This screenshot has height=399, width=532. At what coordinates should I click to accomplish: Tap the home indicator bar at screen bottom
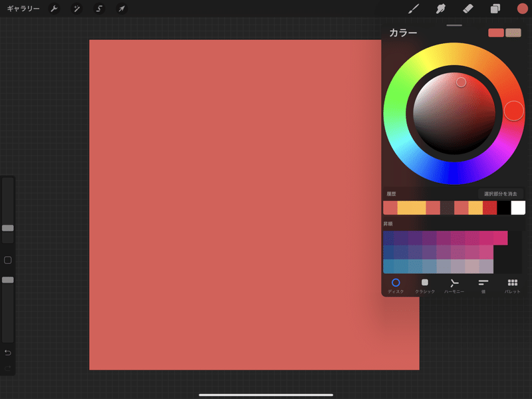click(x=266, y=395)
